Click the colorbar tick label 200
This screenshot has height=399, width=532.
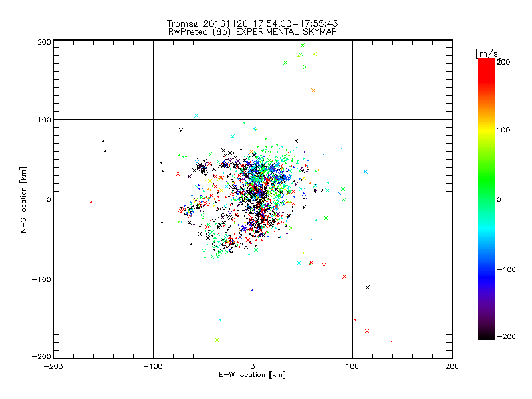click(x=503, y=62)
